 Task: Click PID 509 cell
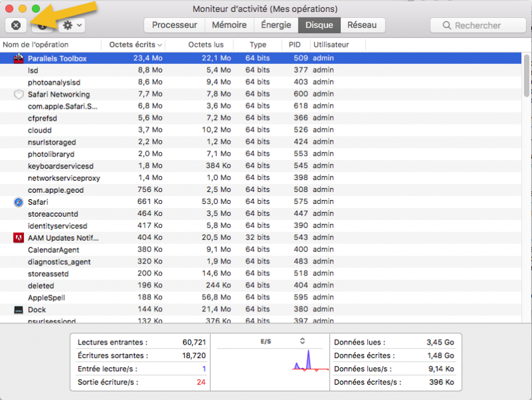tap(301, 58)
